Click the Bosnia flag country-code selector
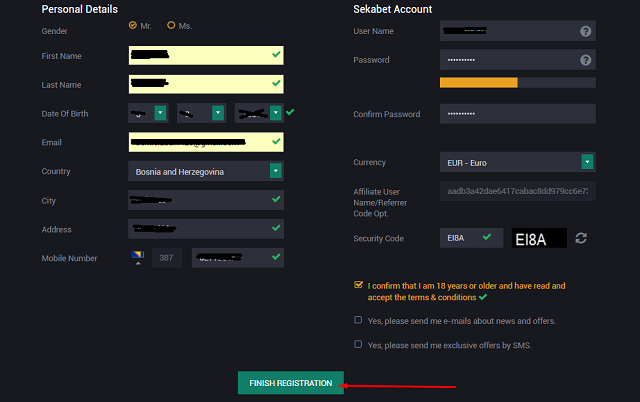640x402 pixels. pos(138,258)
